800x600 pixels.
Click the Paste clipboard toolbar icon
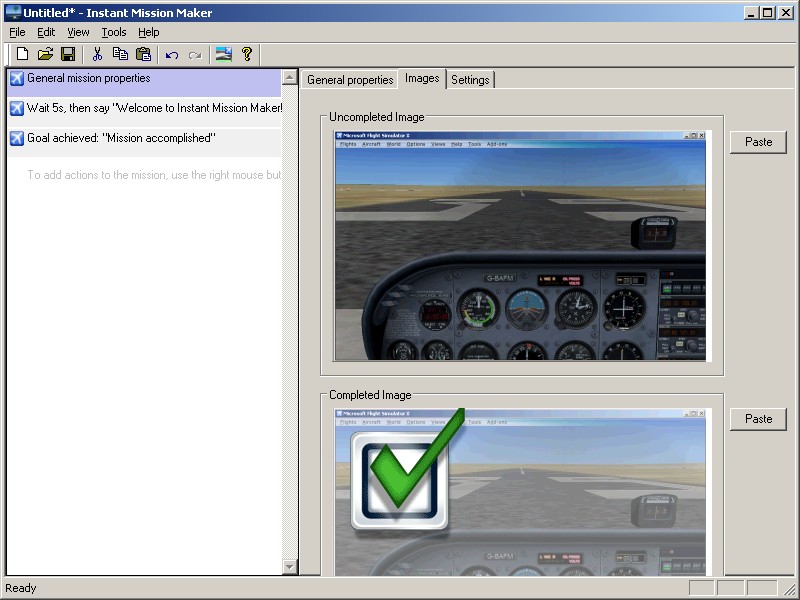coord(143,54)
